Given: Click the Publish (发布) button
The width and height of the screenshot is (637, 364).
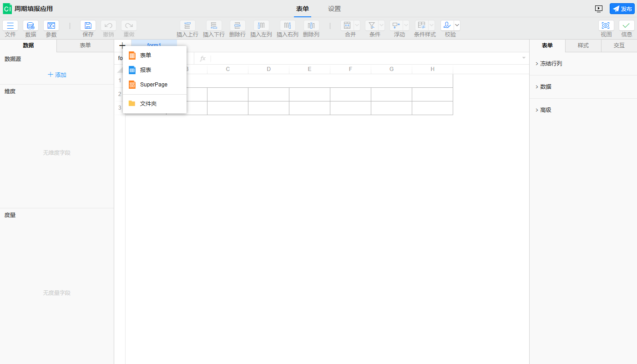Looking at the screenshot, I should [622, 9].
